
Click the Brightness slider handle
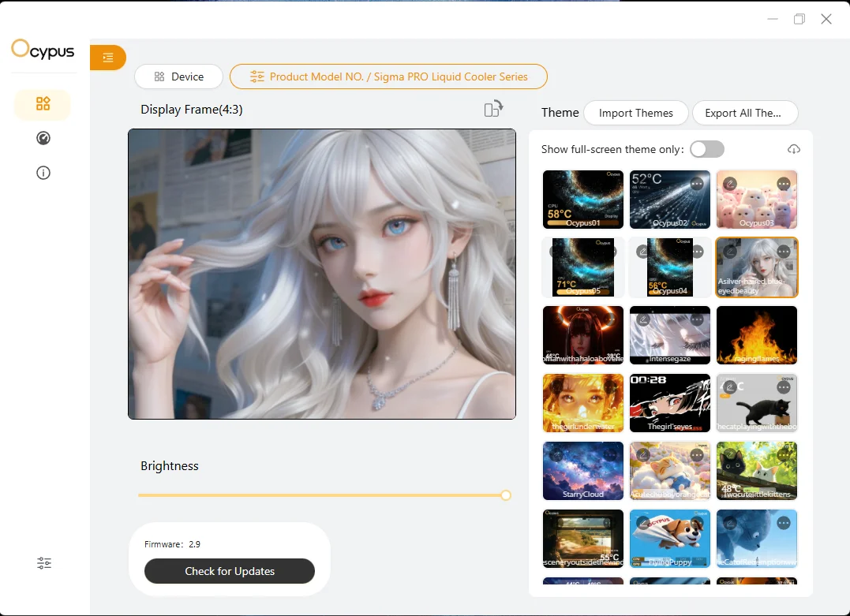pos(506,495)
